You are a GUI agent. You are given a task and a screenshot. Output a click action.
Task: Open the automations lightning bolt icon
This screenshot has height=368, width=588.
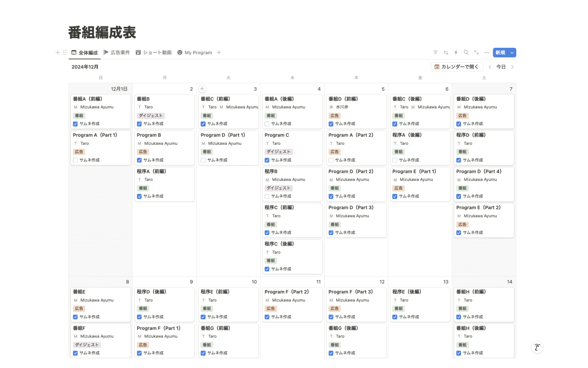pyautogui.click(x=456, y=52)
